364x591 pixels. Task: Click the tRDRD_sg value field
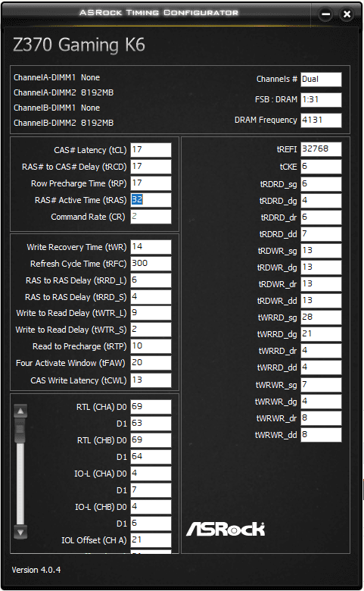click(321, 183)
